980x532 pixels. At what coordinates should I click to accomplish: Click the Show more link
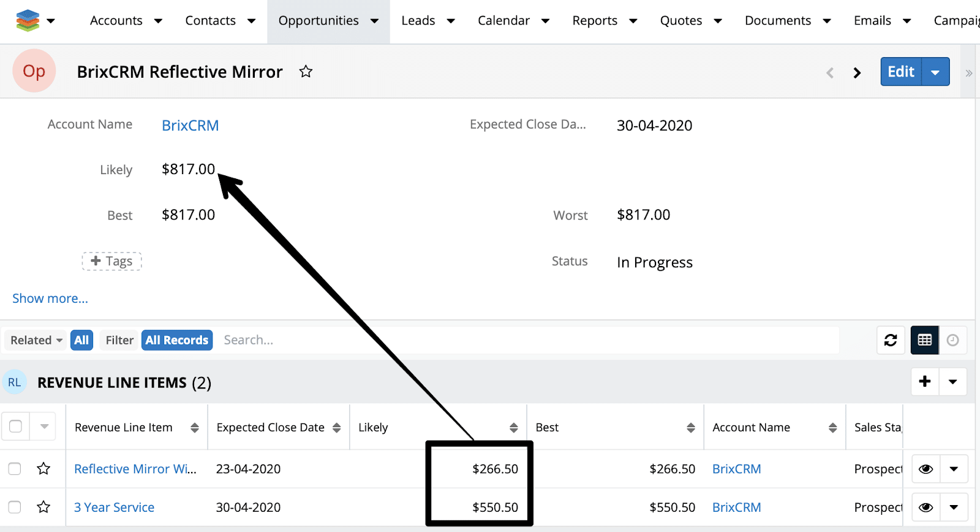[x=50, y=298]
